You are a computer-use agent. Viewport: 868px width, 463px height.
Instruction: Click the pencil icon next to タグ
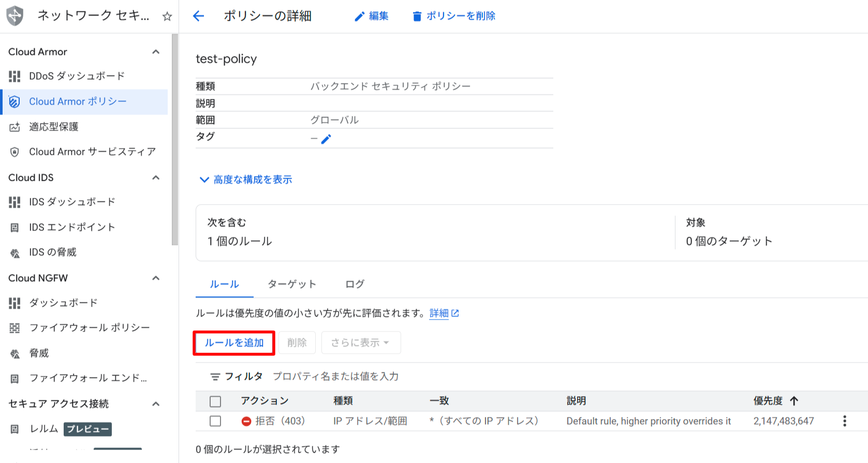point(326,139)
